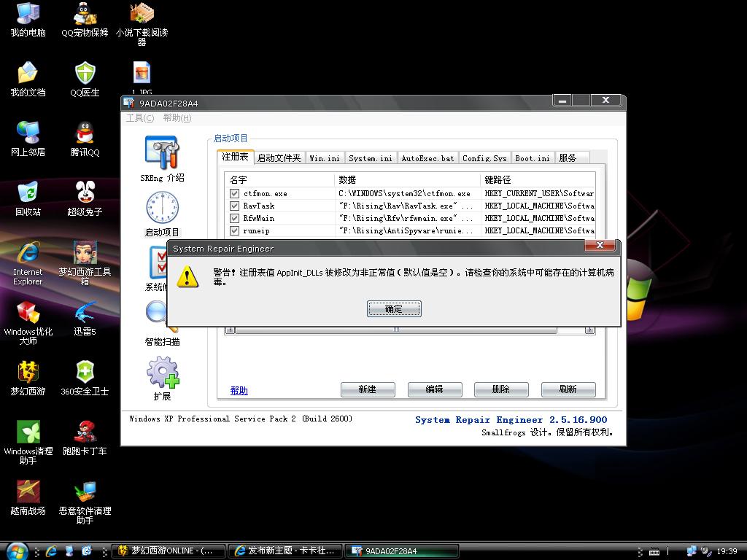Image resolution: width=747 pixels, height=560 pixels.
Task: Switch to the 注册表 tab
Action: (236, 157)
